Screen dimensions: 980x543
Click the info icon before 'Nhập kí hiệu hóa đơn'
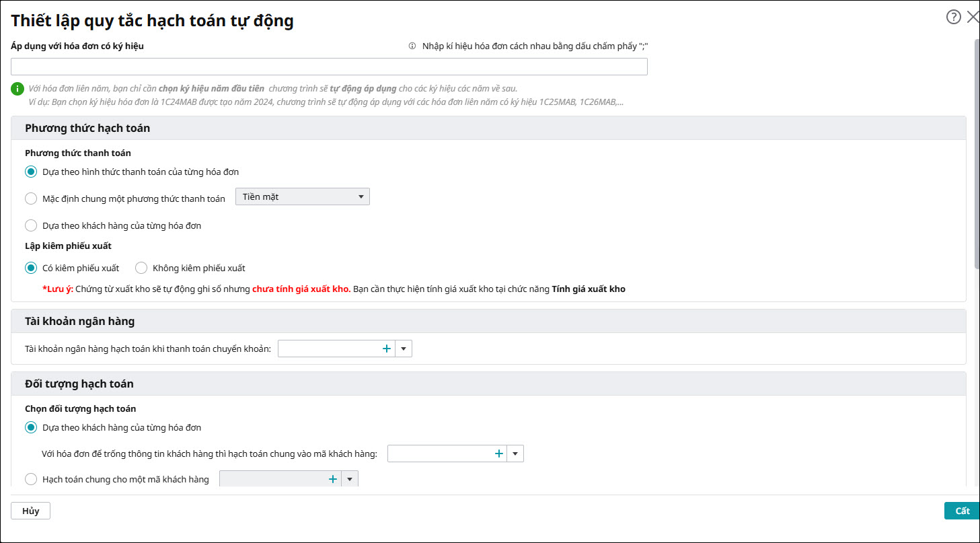coord(412,46)
